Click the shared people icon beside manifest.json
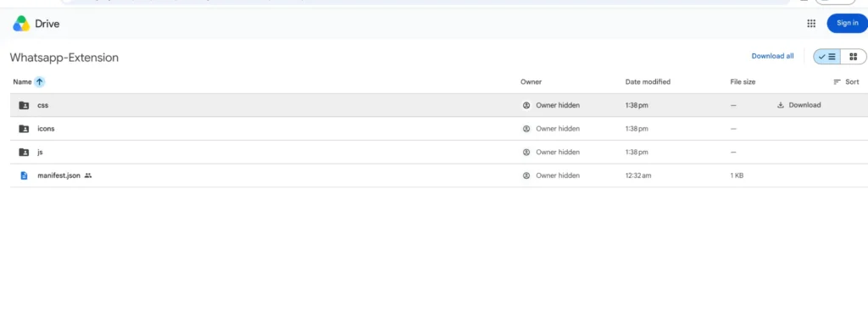This screenshot has height=317, width=868. pyautogui.click(x=88, y=175)
